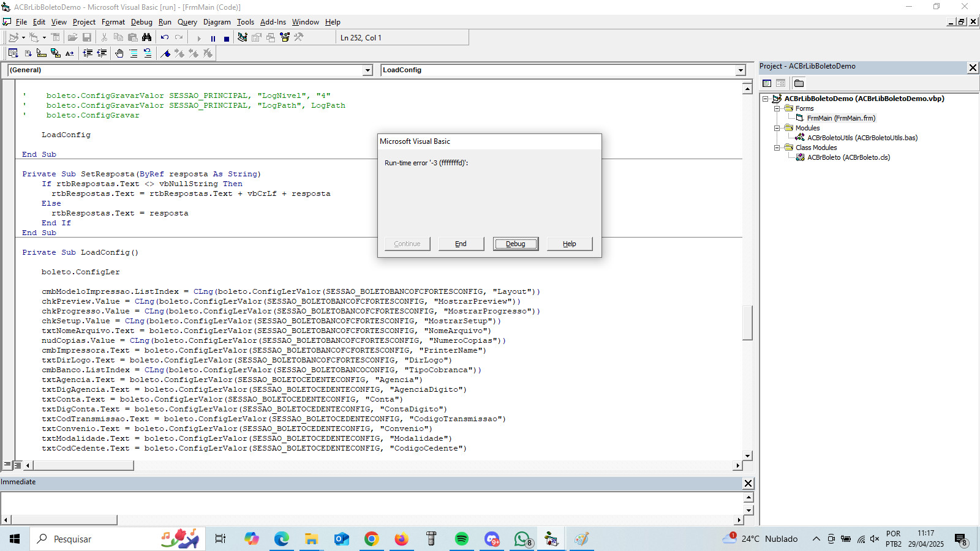Click the code horizontal scrollbar thumb

click(83, 465)
